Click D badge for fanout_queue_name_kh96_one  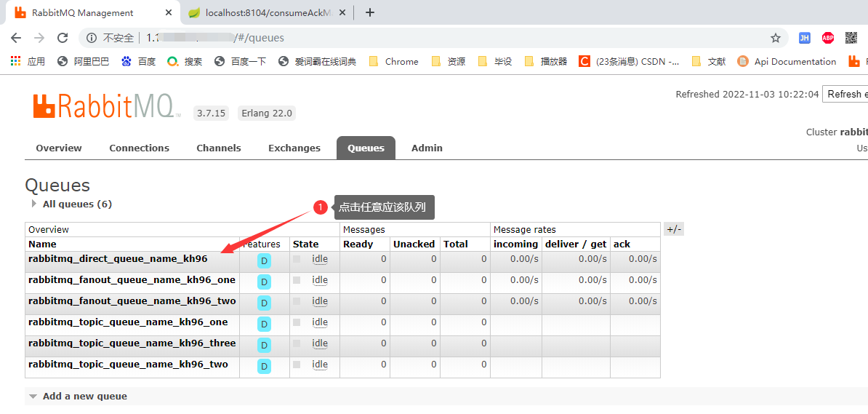264,282
